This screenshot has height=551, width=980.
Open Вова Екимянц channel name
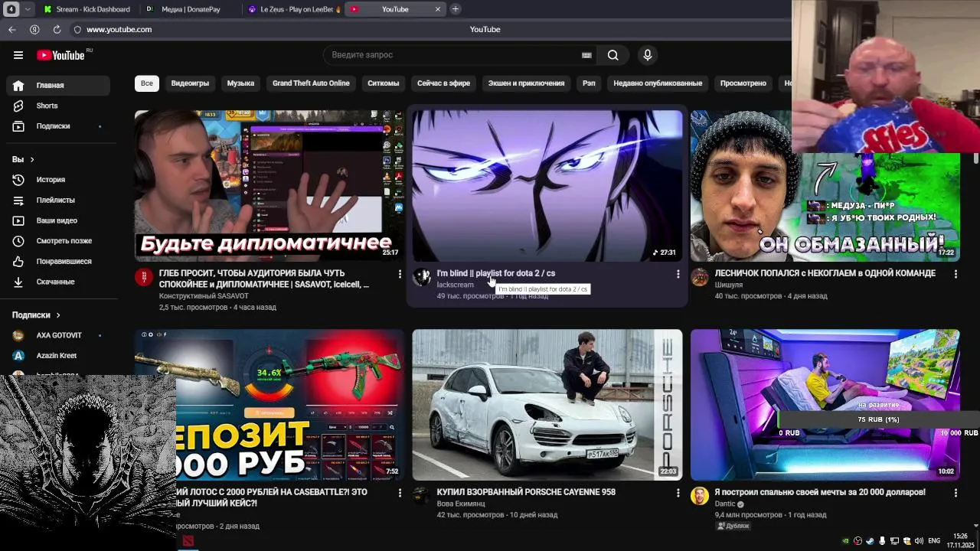click(x=461, y=504)
